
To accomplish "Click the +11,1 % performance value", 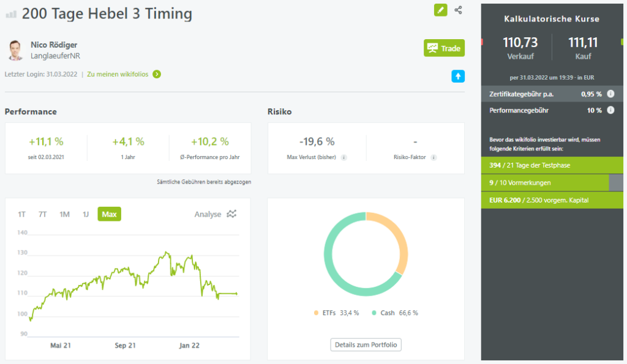I will (x=46, y=141).
